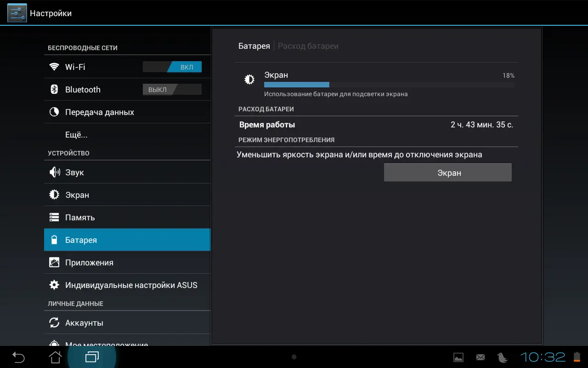Click Использование батареи для подсветки экрана text
This screenshot has height=368, width=588.
(x=336, y=94)
